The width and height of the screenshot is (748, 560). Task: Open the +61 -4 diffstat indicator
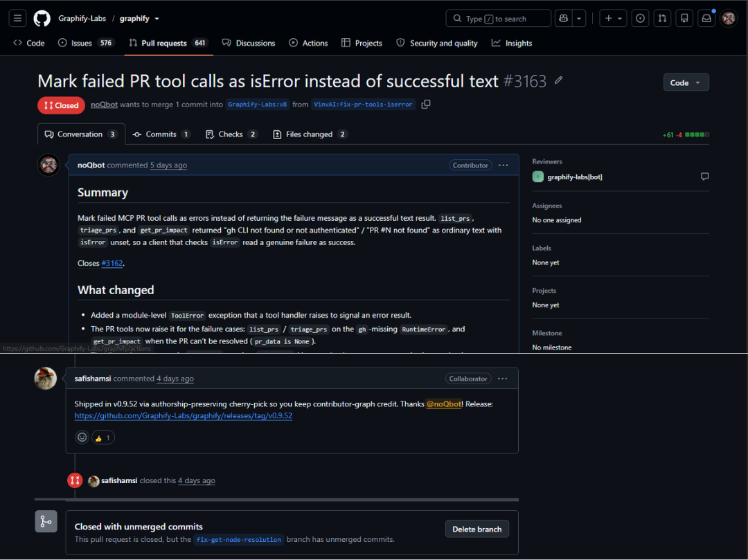[x=686, y=135]
